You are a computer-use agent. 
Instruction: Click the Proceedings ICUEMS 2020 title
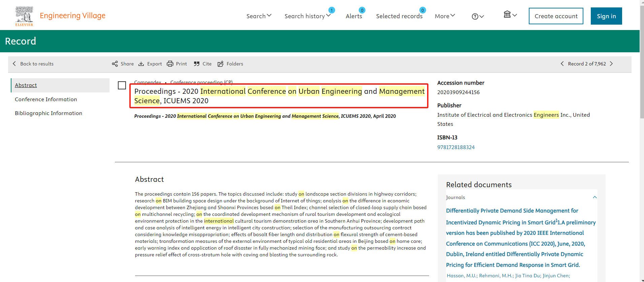coord(279,96)
